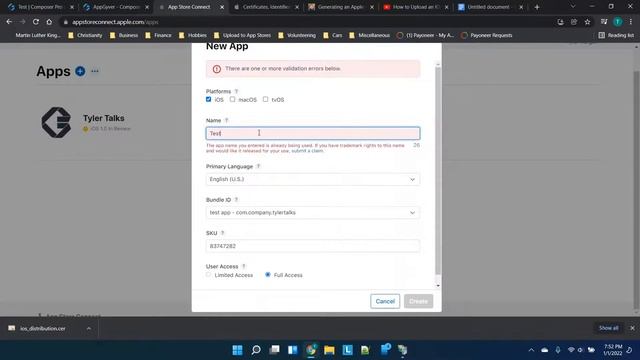Open the taskbar Widgets icon

click(x=293, y=350)
